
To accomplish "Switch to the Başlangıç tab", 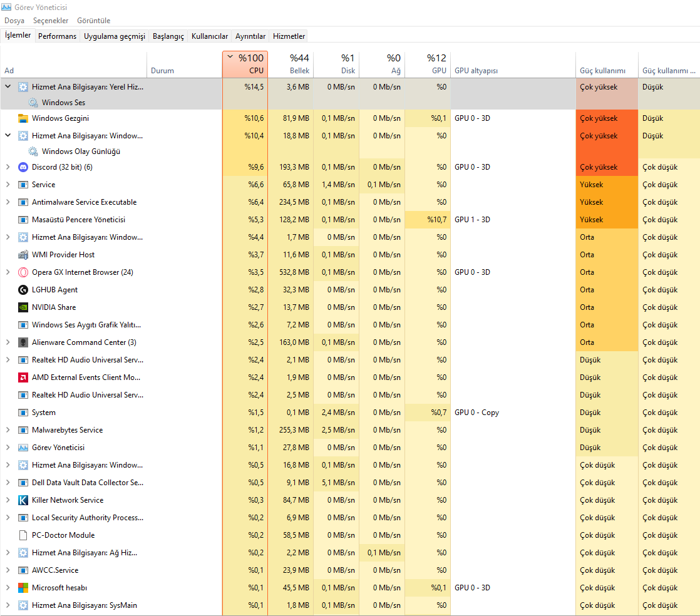I will click(x=168, y=36).
